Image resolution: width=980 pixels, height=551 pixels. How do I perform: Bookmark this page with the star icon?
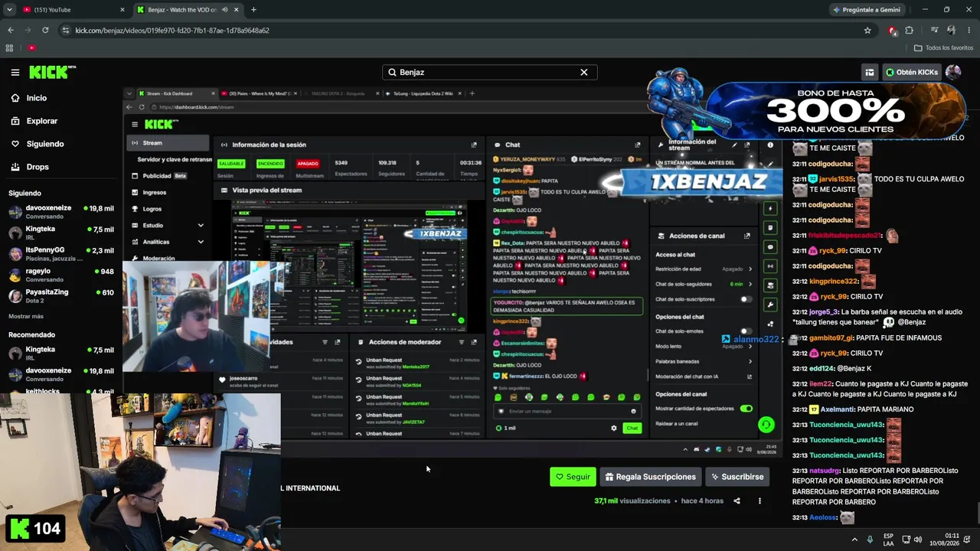click(x=867, y=31)
